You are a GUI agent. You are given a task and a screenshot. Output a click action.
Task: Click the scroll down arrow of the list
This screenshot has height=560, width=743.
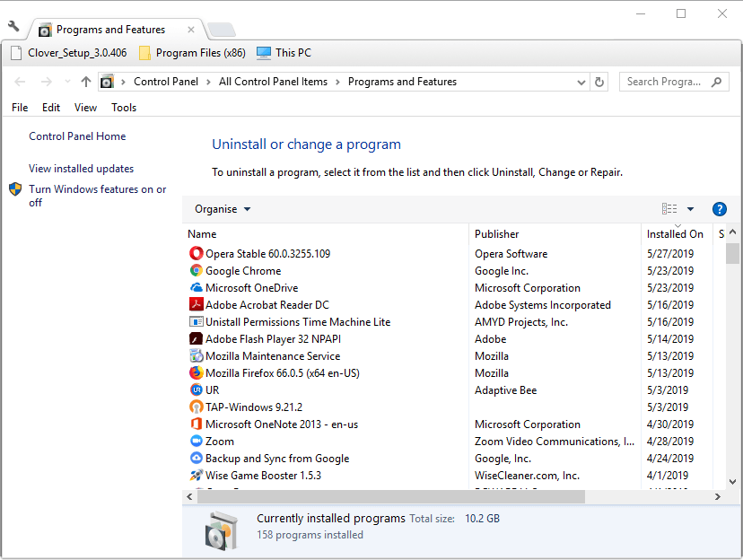(x=732, y=482)
